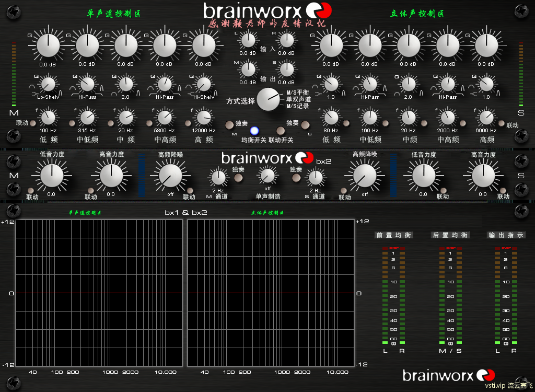The width and height of the screenshot is (535, 392).
Task: Click the stereo 6000 Hz frequency knob
Action: (486, 118)
